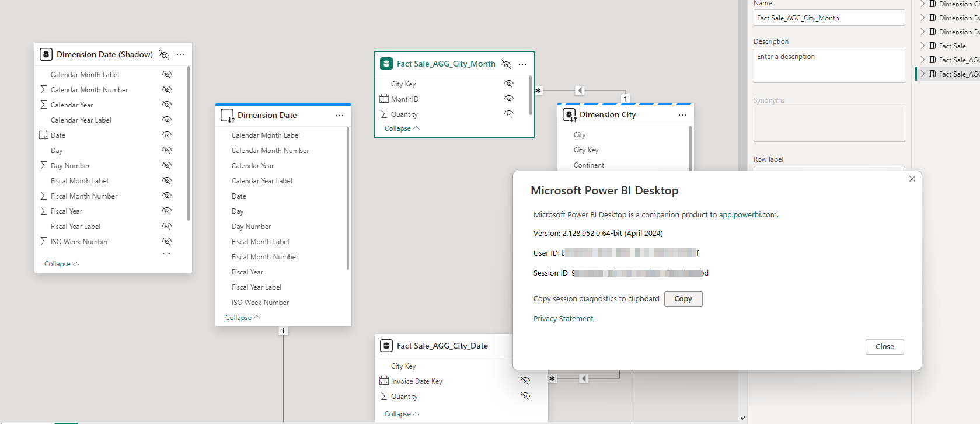
Task: Click the canvas scroll-down arrow
Action: click(x=742, y=418)
